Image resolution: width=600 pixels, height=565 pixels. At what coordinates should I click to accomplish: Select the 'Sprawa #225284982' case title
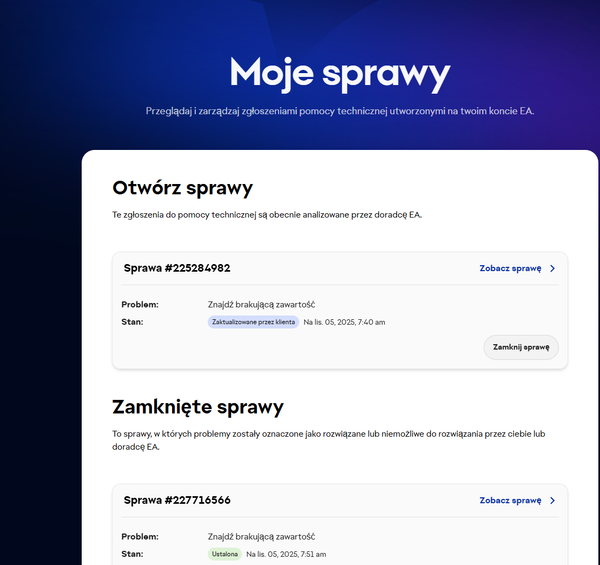pos(177,268)
